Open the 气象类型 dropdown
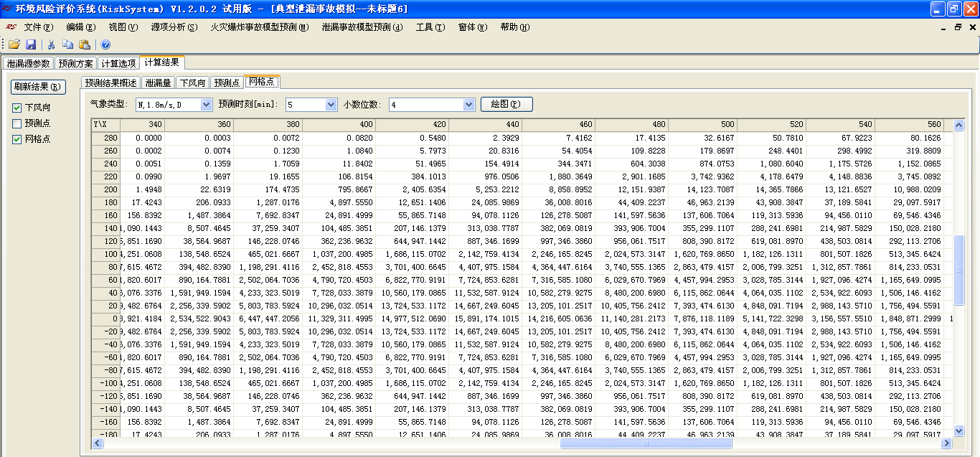The width and height of the screenshot is (980, 457). [206, 105]
